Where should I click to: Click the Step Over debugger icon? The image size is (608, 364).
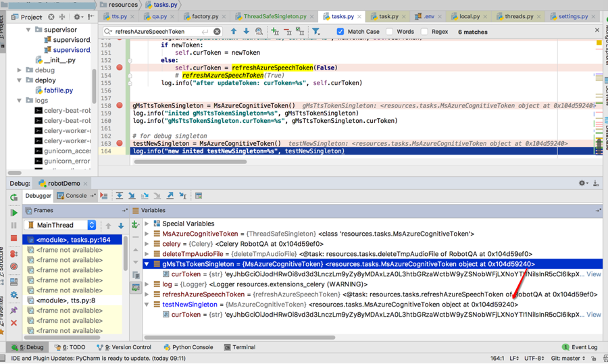[x=120, y=196]
